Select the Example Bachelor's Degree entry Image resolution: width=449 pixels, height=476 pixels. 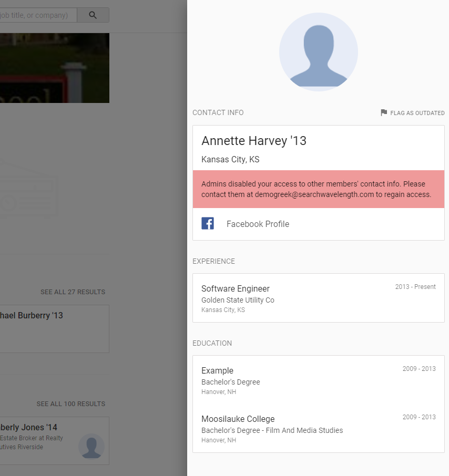tap(217, 370)
